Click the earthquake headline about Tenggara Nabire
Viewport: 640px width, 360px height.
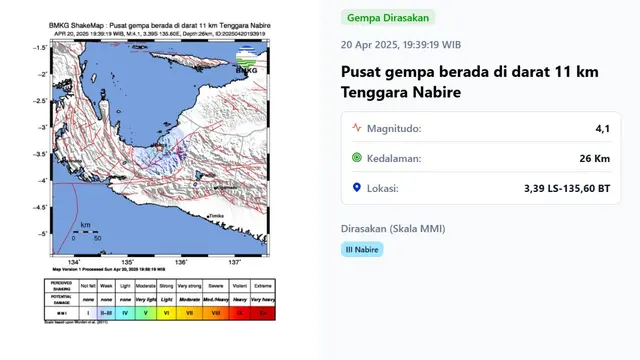tap(470, 82)
